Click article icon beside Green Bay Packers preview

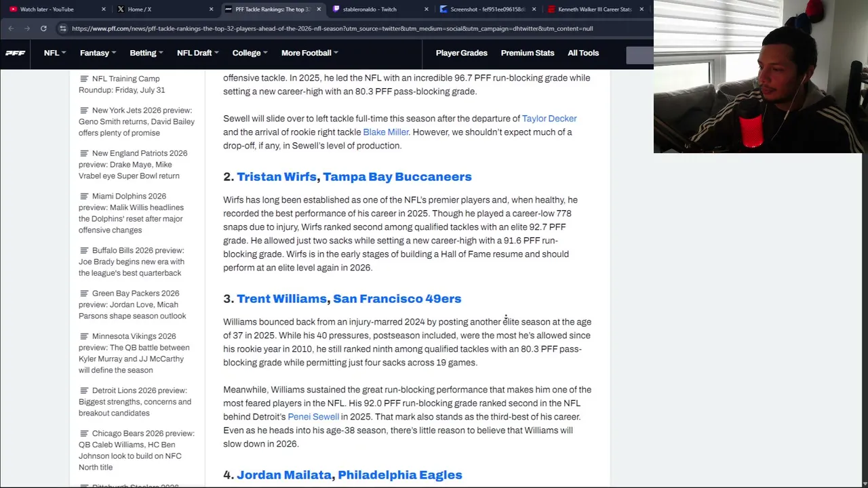tap(84, 293)
